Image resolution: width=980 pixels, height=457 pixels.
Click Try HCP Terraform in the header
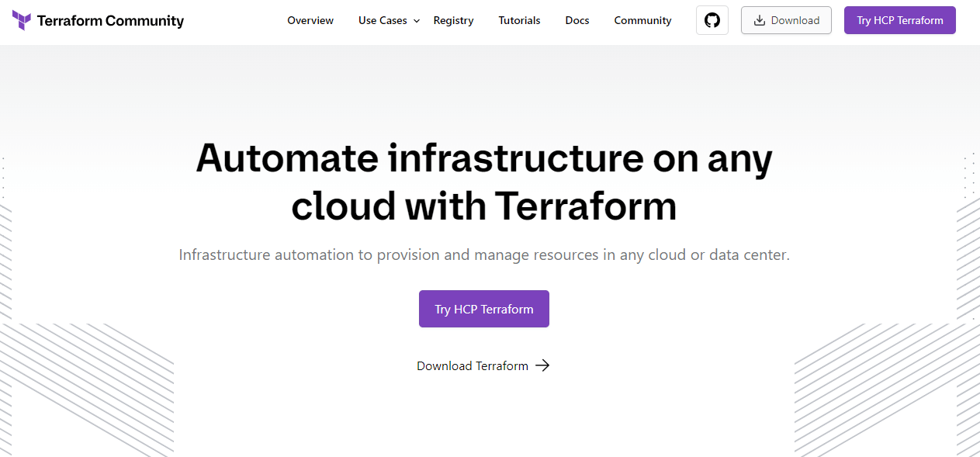899,20
